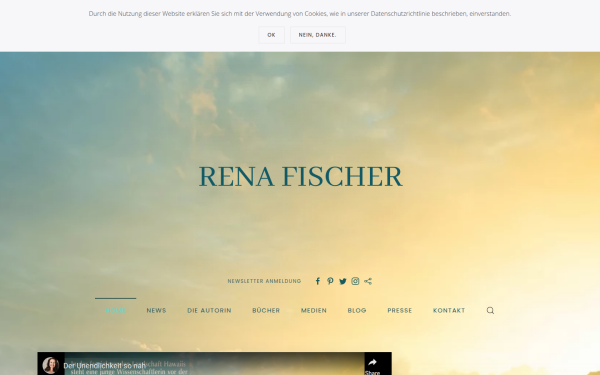The image size is (600, 375).
Task: Open the Medien menu item
Action: (x=314, y=310)
